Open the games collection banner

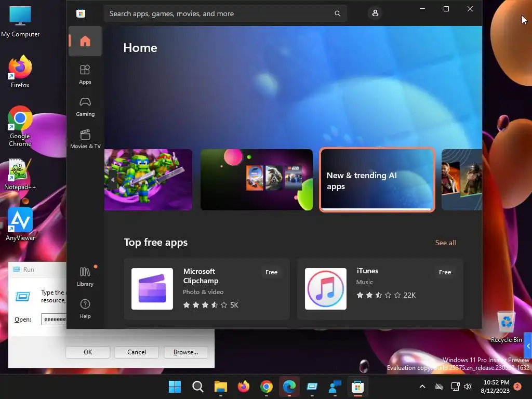click(257, 180)
